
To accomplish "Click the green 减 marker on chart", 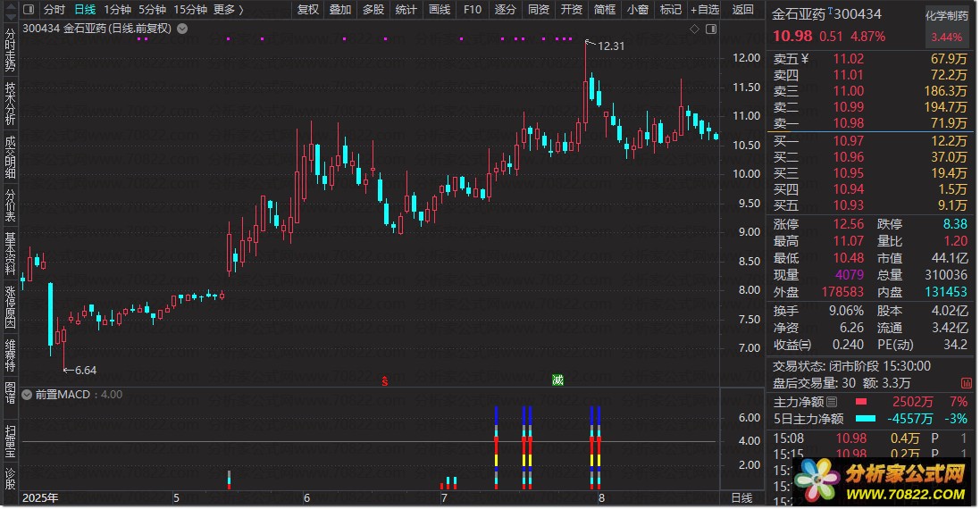I will click(558, 380).
